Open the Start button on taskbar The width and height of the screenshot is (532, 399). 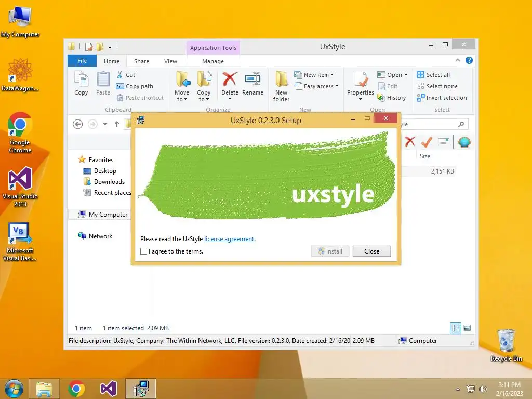point(14,389)
